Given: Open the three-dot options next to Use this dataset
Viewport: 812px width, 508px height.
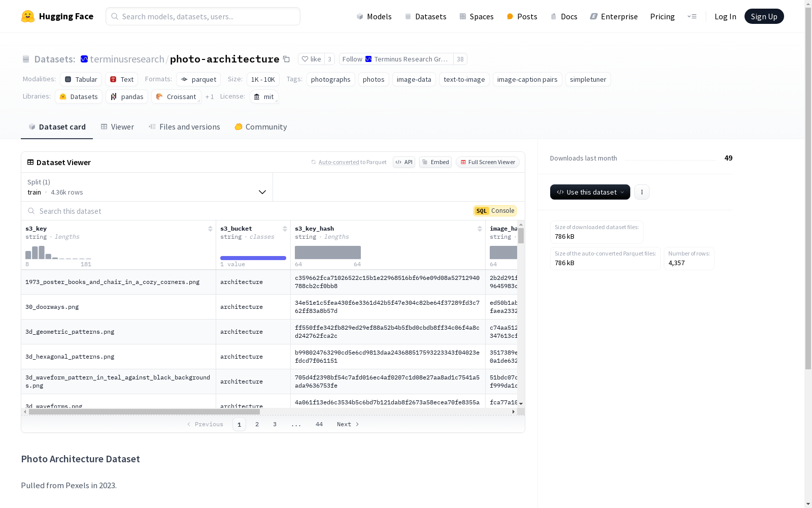Looking at the screenshot, I should [x=642, y=192].
